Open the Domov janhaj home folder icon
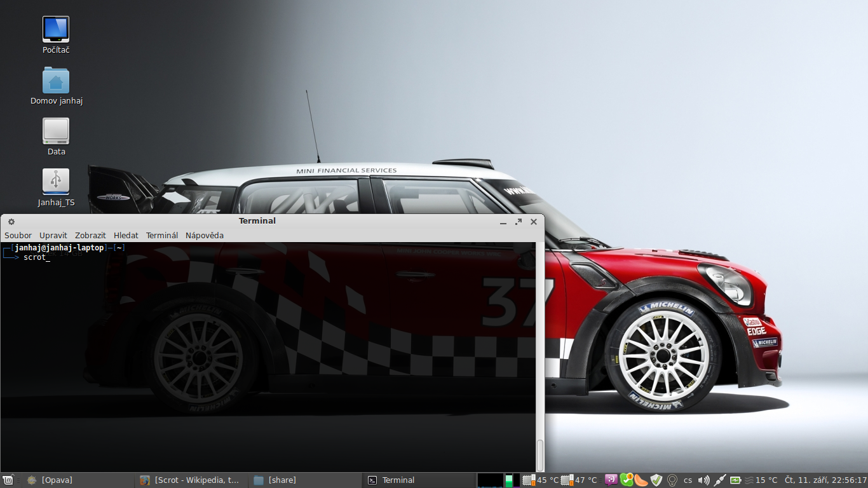Image resolution: width=868 pixels, height=488 pixels. (56, 86)
